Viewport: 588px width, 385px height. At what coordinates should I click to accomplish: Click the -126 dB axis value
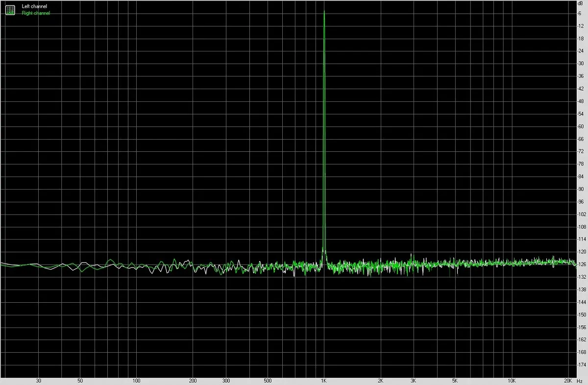582,265
